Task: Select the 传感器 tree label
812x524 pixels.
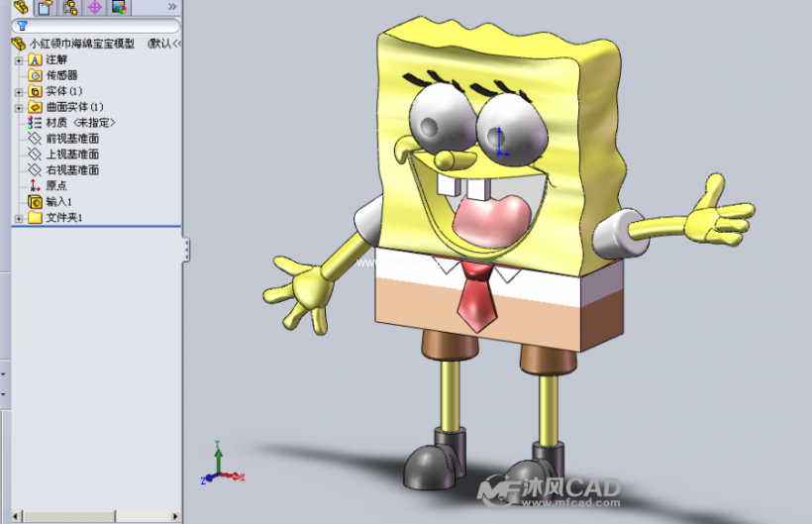Action: click(61, 75)
